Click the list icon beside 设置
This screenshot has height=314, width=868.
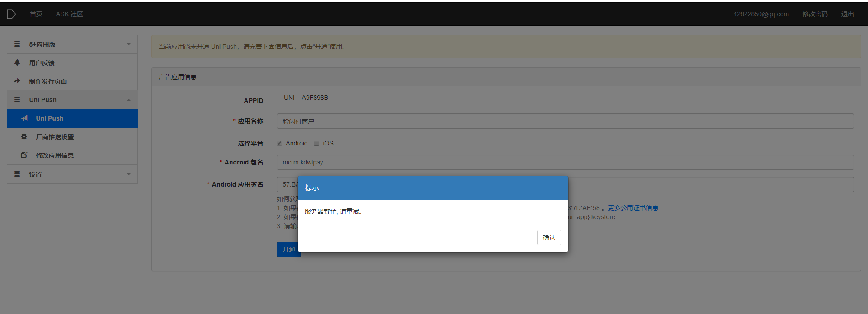17,174
